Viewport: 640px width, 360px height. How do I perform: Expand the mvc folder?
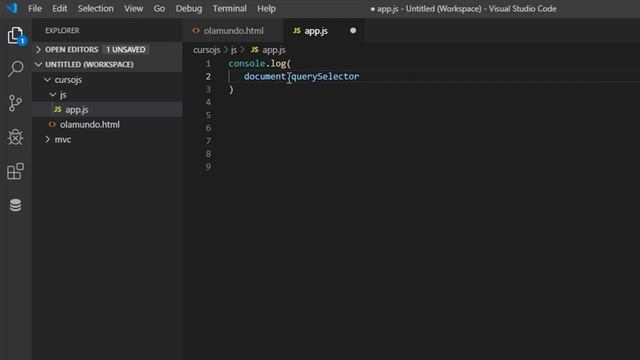(x=47, y=140)
